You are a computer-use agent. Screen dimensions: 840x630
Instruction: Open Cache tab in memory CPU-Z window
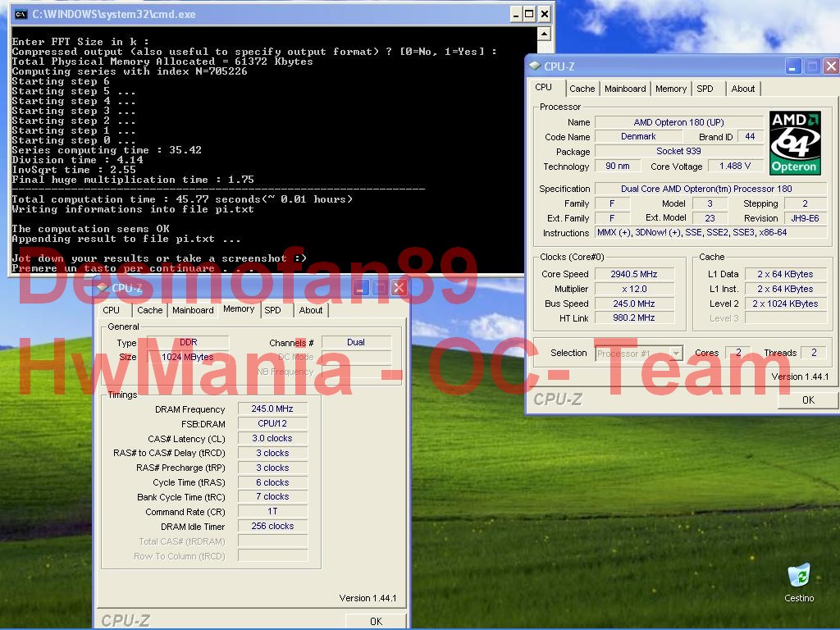(149, 310)
